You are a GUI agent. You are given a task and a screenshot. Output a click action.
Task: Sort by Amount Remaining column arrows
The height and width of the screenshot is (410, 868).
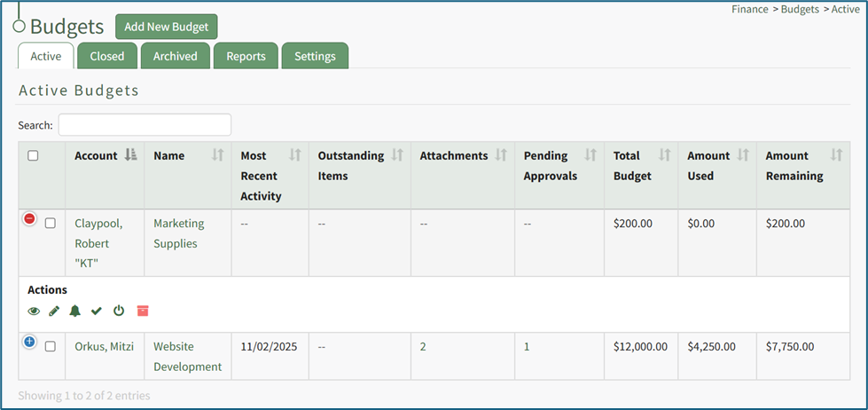pos(835,155)
